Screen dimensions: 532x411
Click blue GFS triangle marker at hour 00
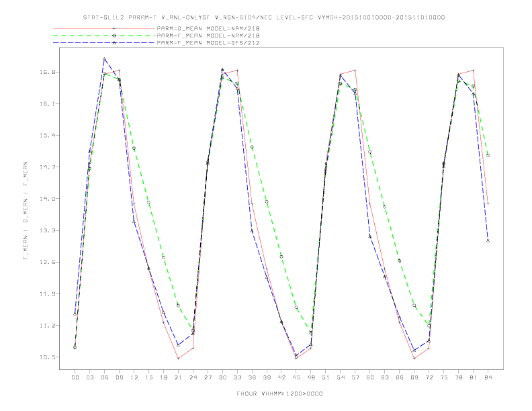click(x=75, y=314)
